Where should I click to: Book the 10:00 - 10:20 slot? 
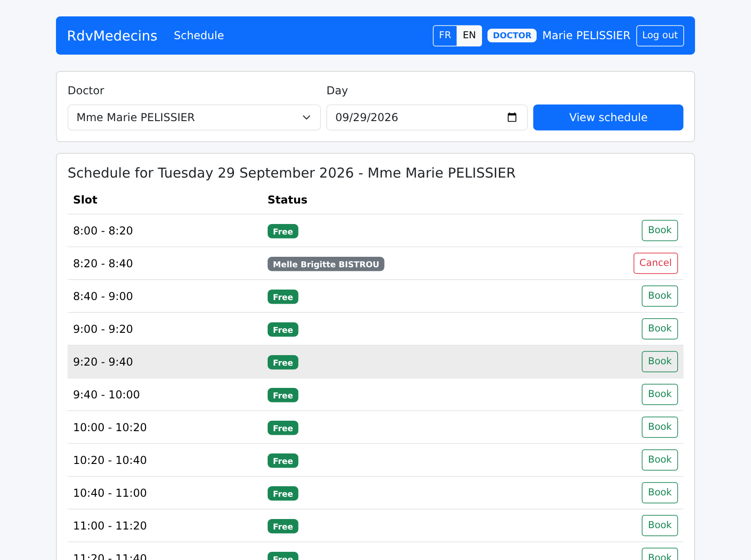click(660, 427)
